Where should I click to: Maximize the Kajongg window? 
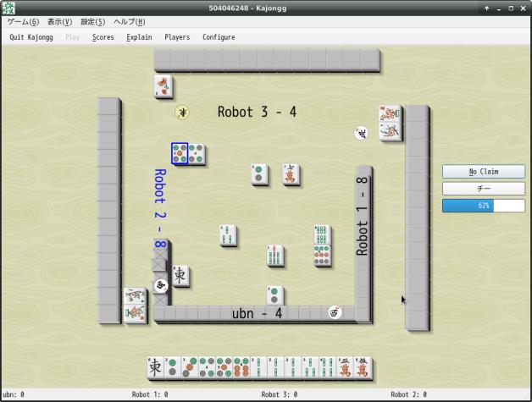(511, 8)
